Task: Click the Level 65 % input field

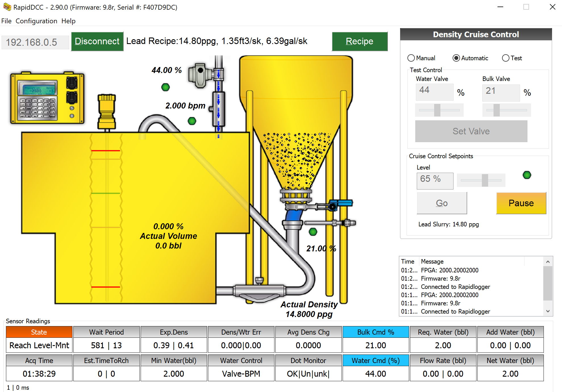Action: point(435,181)
